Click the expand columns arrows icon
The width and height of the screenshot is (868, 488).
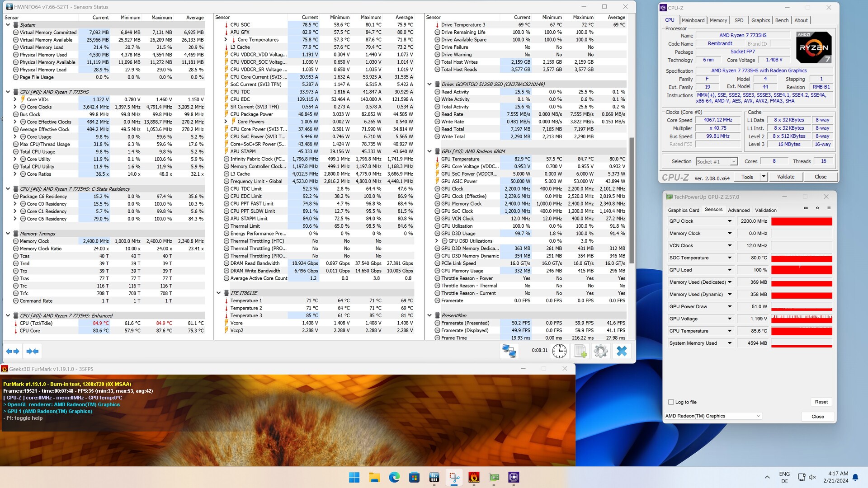pyautogui.click(x=13, y=351)
